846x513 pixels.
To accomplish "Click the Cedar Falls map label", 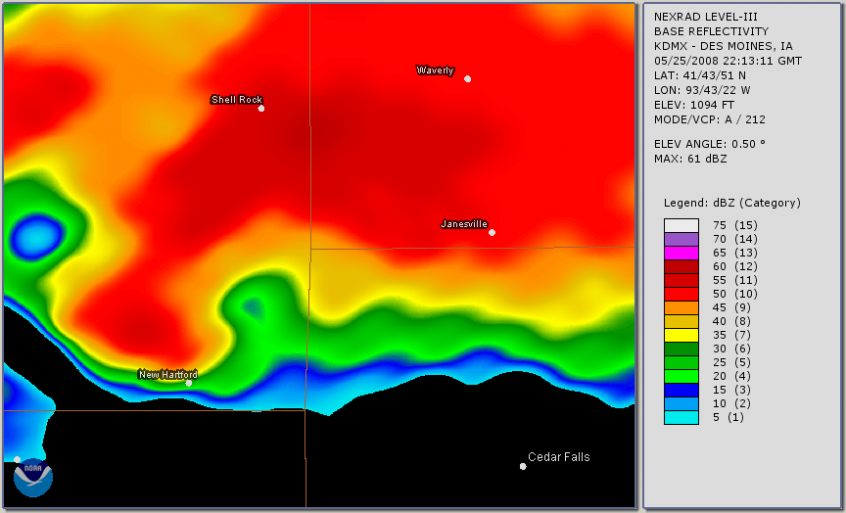I will coord(559,457).
